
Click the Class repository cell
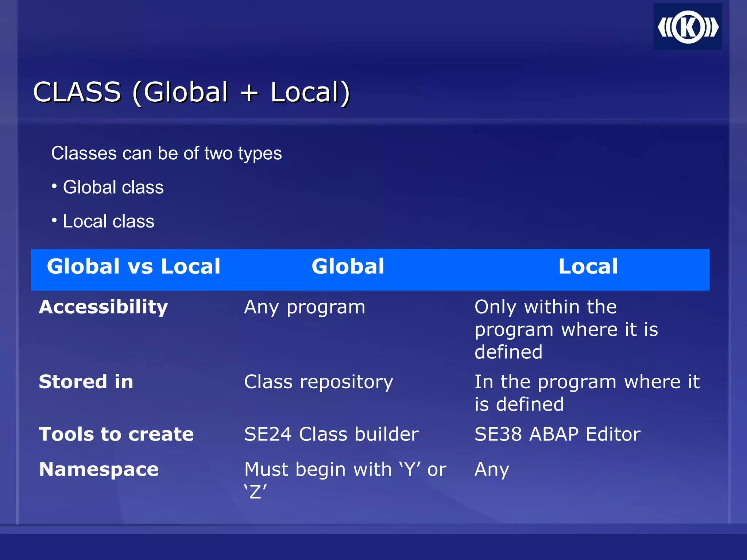pos(318,382)
